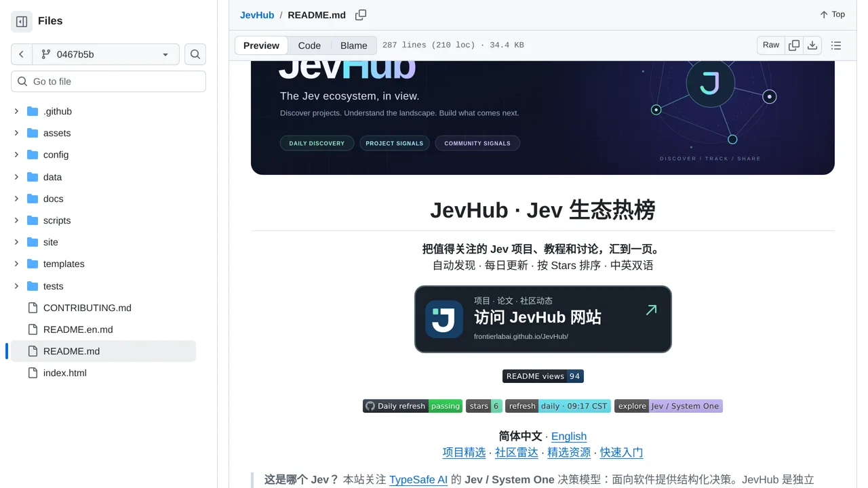Expand the config folder chevron
Viewport: 868px width, 488px height.
click(16, 155)
